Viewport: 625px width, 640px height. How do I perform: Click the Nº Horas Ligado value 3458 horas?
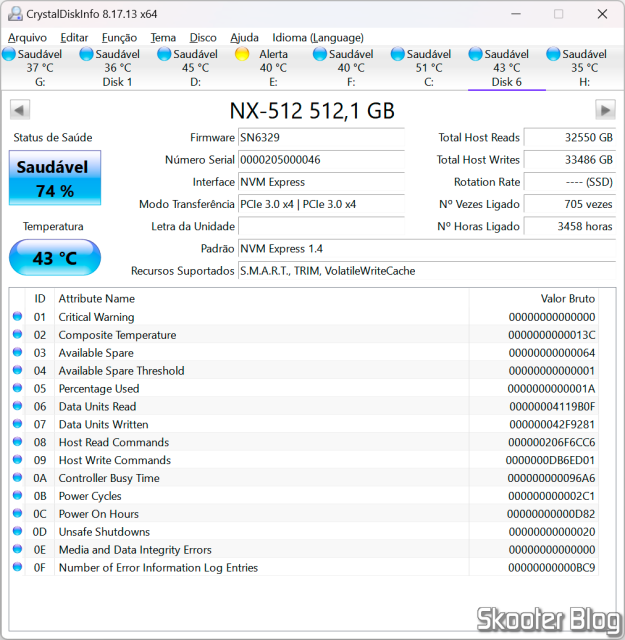pyautogui.click(x=570, y=226)
